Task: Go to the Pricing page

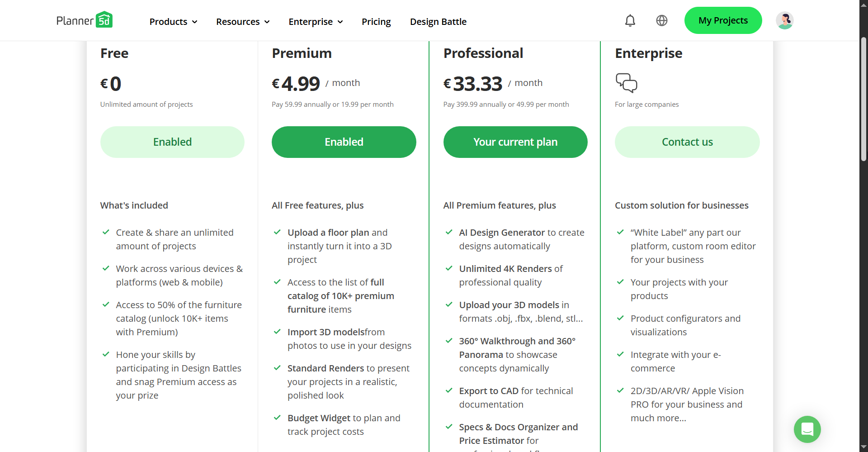Action: pyautogui.click(x=376, y=22)
